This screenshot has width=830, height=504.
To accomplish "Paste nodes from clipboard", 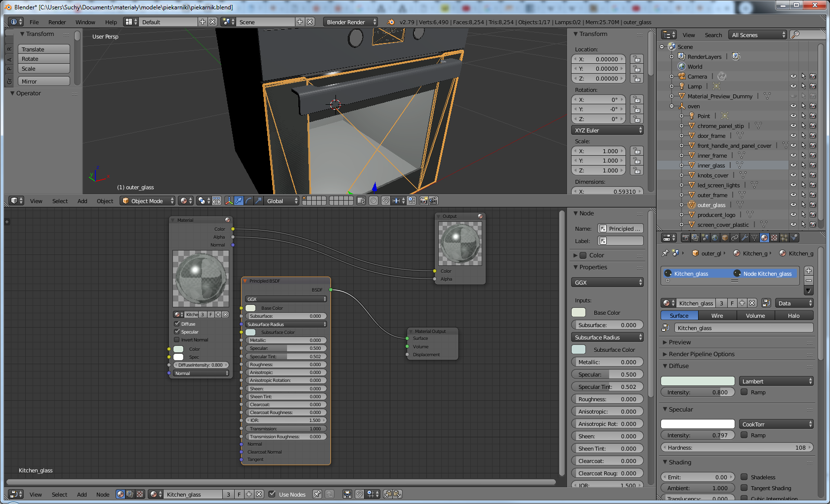I will coord(397,494).
